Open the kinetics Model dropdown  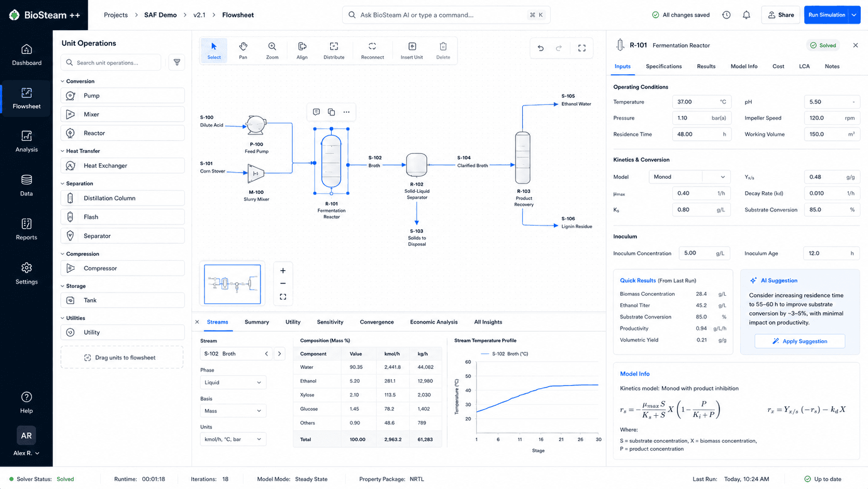[689, 177]
